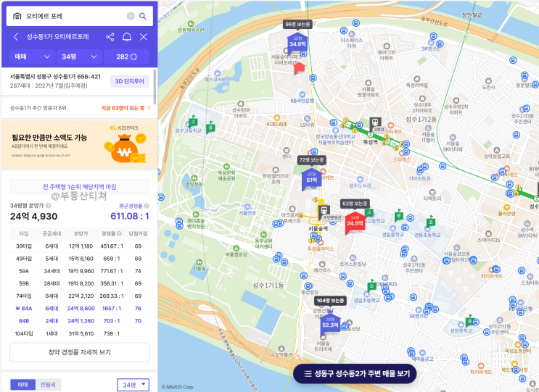Click the home icon in search box

(17, 16)
